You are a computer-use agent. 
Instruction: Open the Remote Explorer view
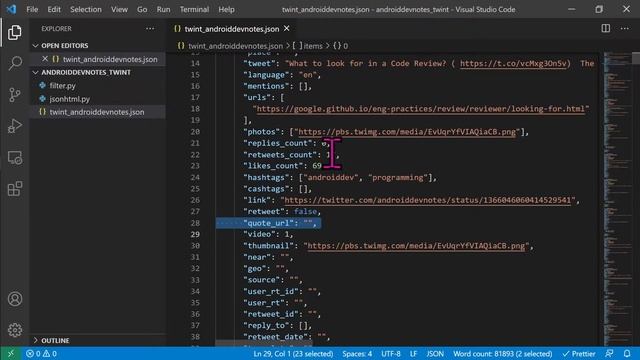coord(15,158)
